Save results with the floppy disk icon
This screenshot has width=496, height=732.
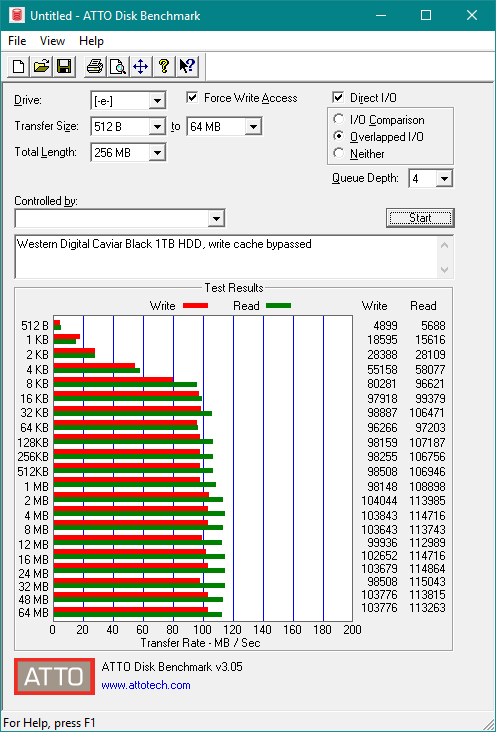click(x=64, y=66)
